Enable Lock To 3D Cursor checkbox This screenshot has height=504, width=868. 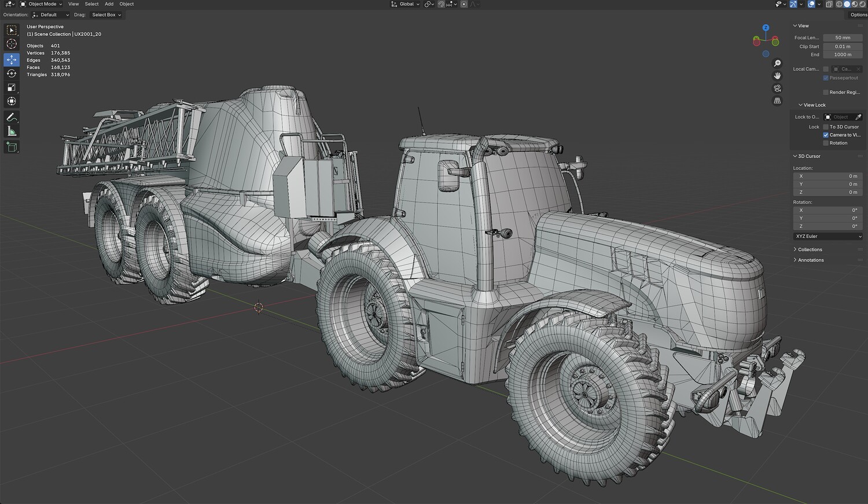(826, 127)
